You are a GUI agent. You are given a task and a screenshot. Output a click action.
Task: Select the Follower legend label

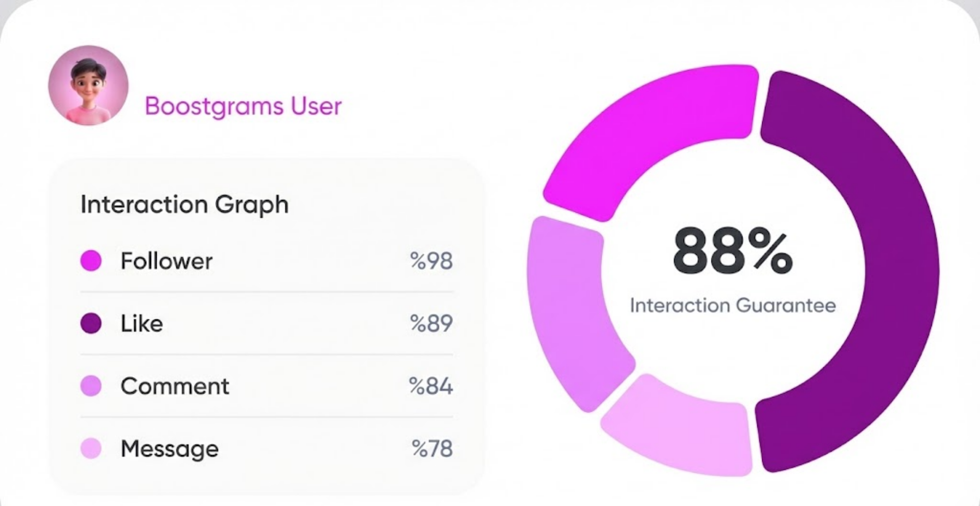coord(167,261)
